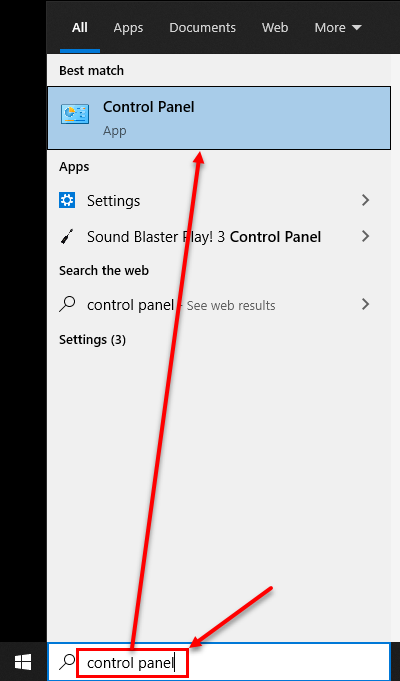
Task: Switch to the Documents tab
Action: pyautogui.click(x=202, y=28)
